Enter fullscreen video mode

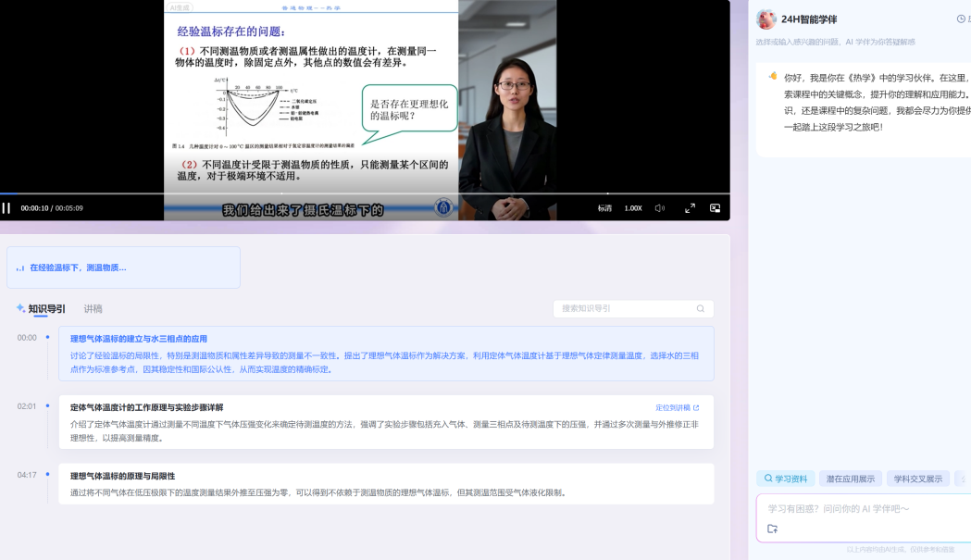click(690, 208)
